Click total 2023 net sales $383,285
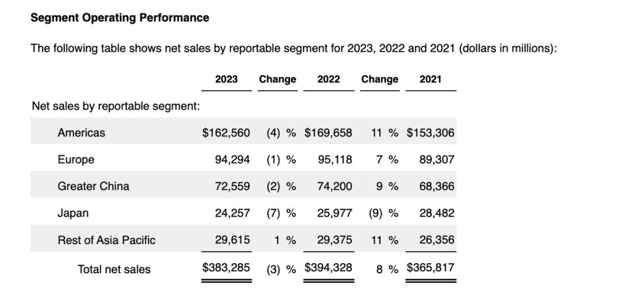Viewport: 644px width, 299px height. 226,268
